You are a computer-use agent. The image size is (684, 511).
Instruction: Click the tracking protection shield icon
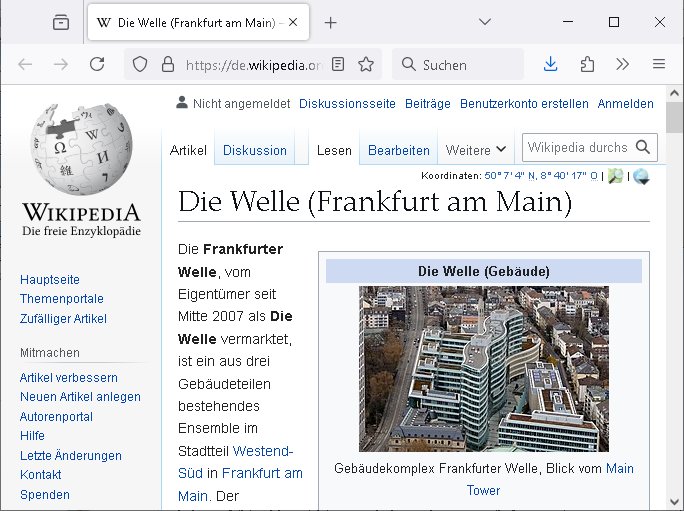140,64
